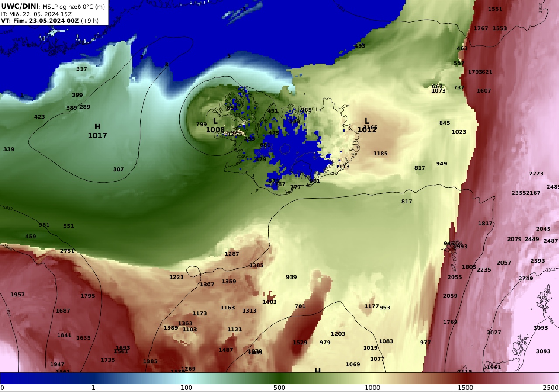Image resolution: width=559 pixels, height=392 pixels.
Task: Click the height value 701
Action: (300, 306)
